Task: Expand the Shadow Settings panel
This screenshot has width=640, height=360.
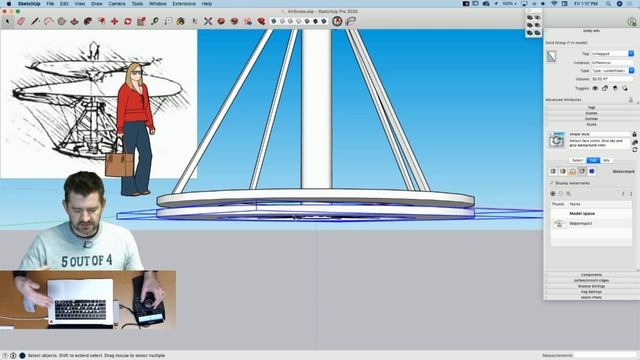Action: pos(591,286)
